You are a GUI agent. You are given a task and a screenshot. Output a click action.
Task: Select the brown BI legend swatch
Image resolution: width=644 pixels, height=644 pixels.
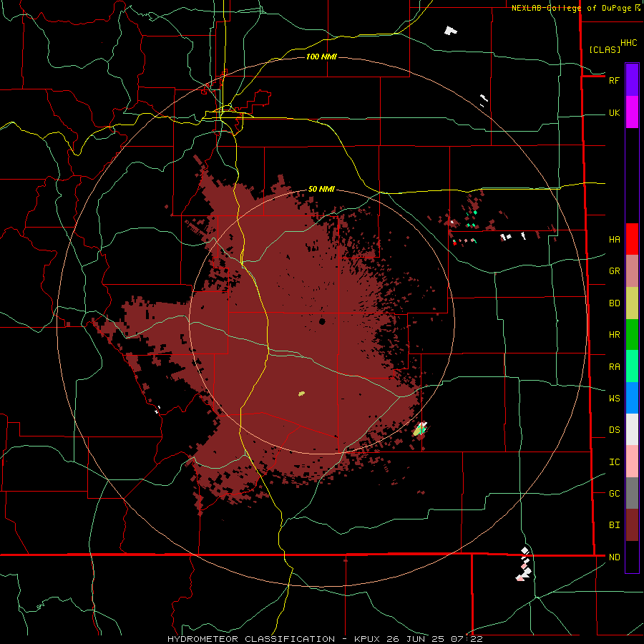tap(632, 525)
